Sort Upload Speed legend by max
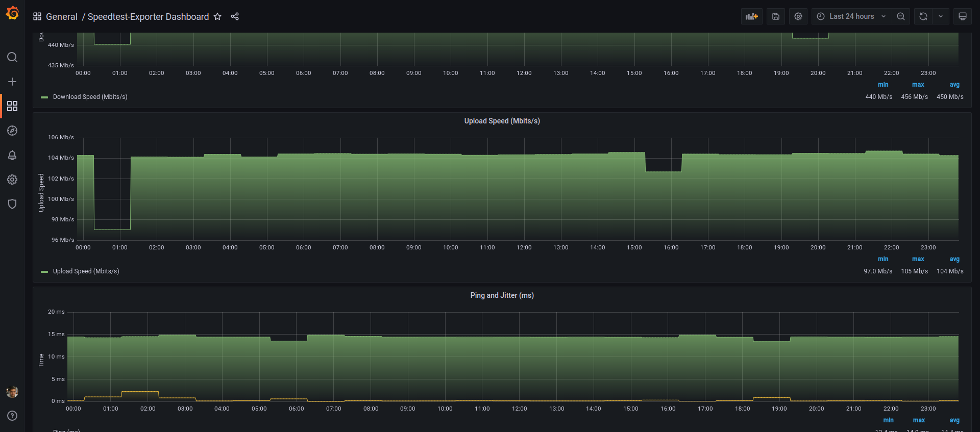Screen dimensions: 980x432 point(918,259)
